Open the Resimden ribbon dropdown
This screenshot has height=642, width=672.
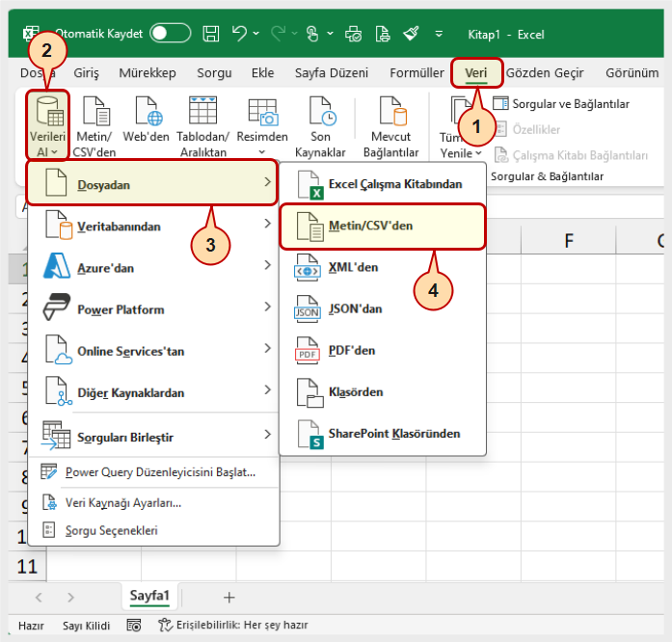(x=262, y=126)
